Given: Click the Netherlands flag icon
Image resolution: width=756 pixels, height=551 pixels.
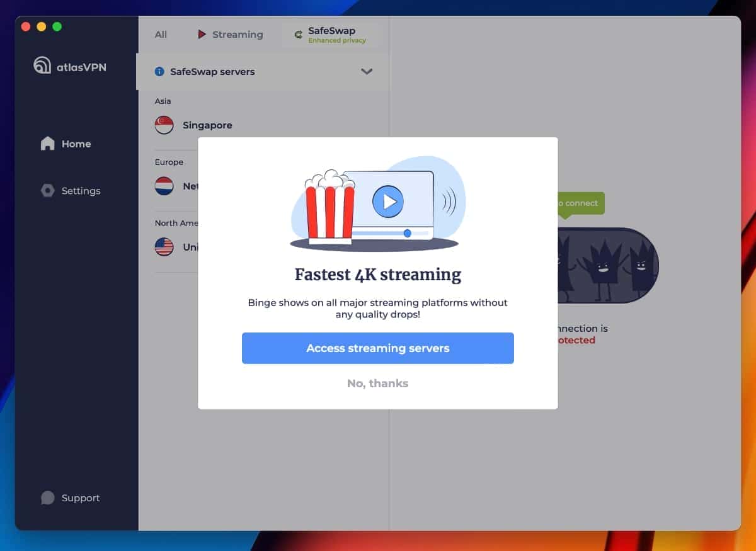Looking at the screenshot, I should click(164, 186).
